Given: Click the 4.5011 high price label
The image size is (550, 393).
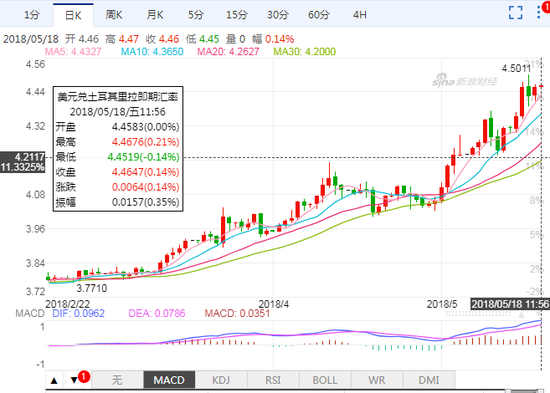Looking at the screenshot, I should tap(516, 68).
